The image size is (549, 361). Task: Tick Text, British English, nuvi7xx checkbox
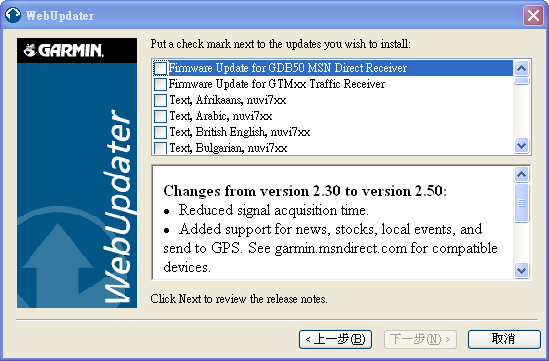pos(160,132)
